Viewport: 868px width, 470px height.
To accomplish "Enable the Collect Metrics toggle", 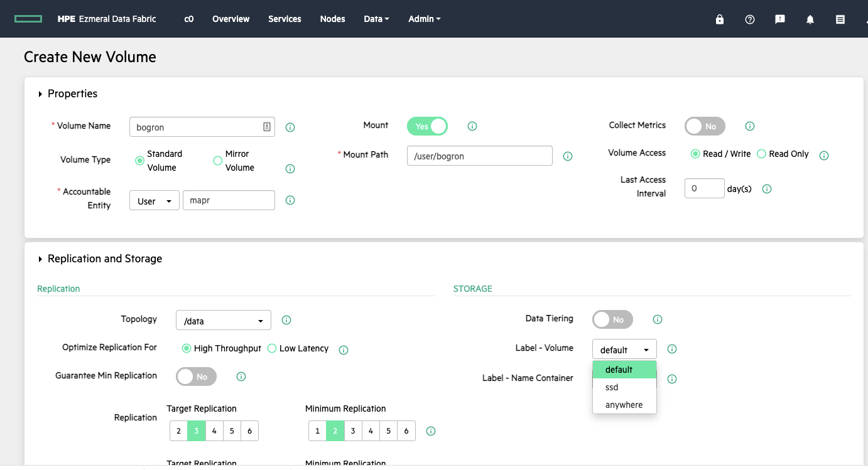I will tap(705, 126).
